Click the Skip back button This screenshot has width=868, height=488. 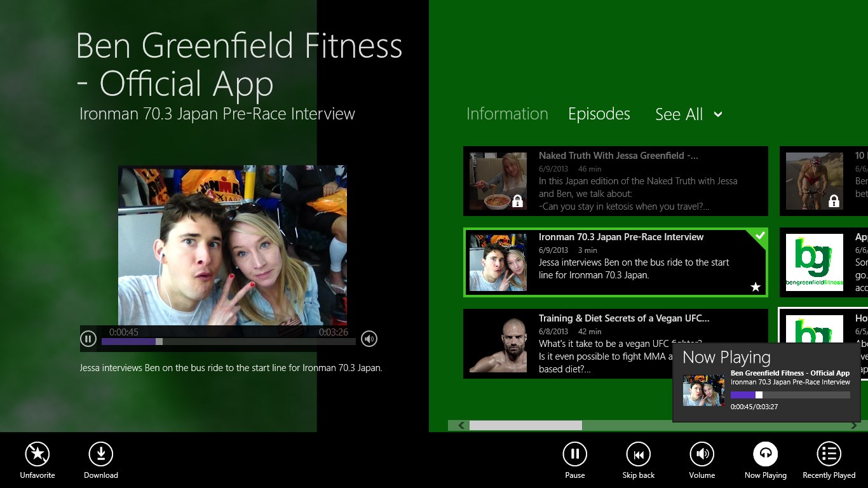(x=638, y=454)
